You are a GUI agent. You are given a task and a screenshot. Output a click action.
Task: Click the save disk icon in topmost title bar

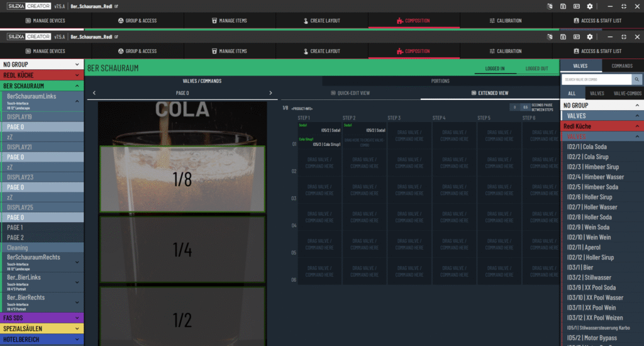pos(562,6)
